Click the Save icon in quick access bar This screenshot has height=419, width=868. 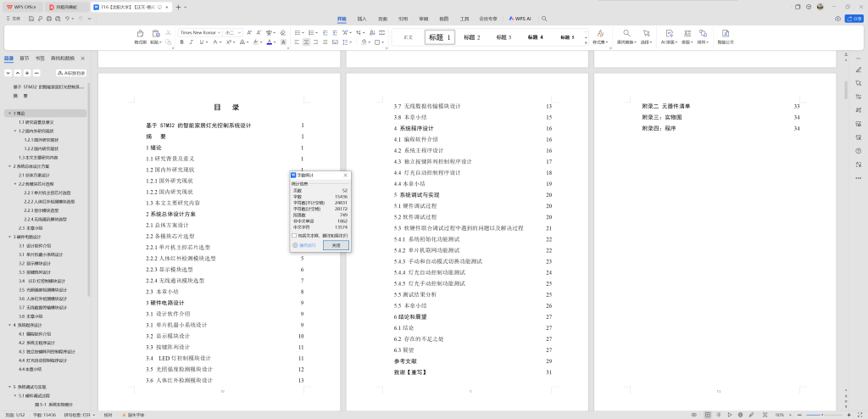pyautogui.click(x=32, y=19)
